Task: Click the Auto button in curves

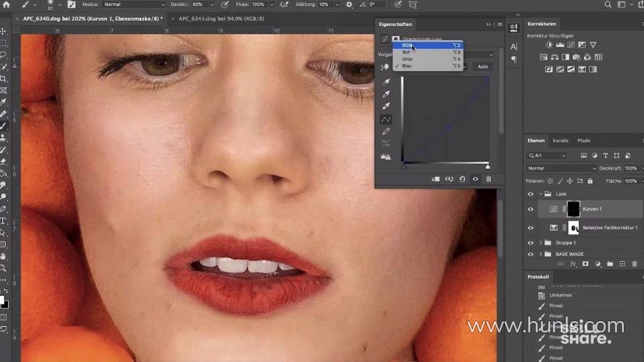Action: tap(482, 66)
